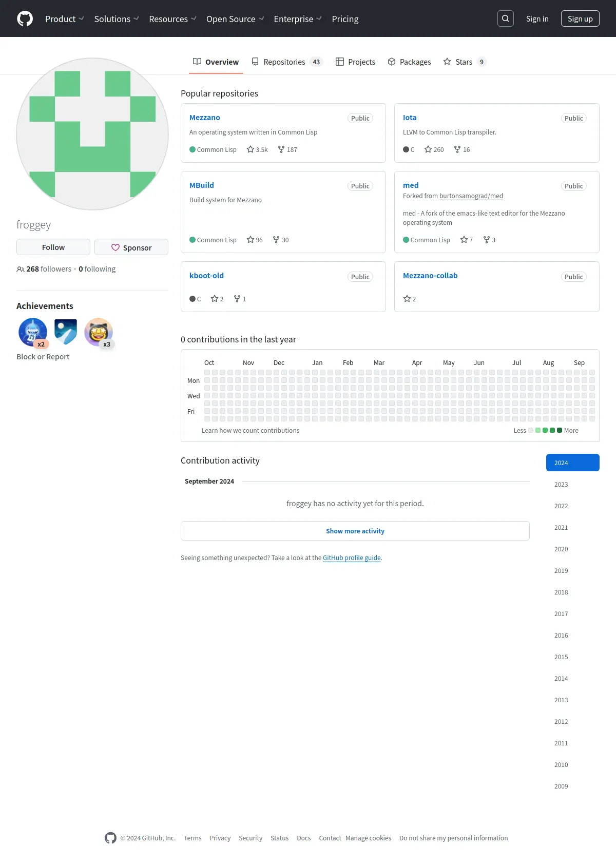Viewport: 616px width, 865px height.
Task: Open the footer Status link
Action: coord(279,838)
